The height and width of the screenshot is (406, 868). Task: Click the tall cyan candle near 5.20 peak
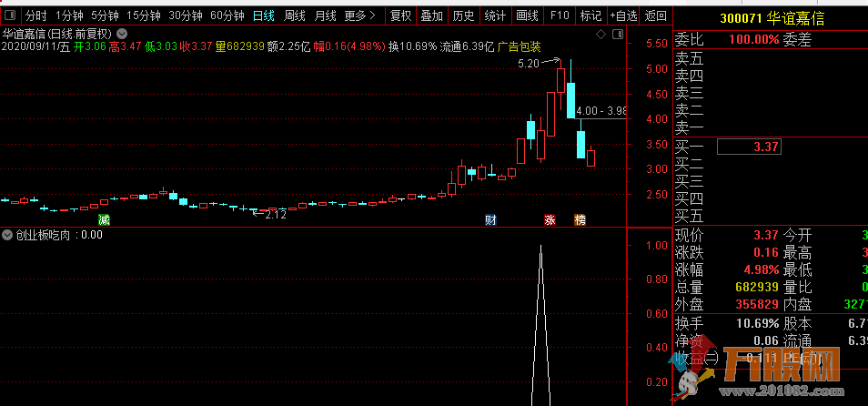coord(570,100)
